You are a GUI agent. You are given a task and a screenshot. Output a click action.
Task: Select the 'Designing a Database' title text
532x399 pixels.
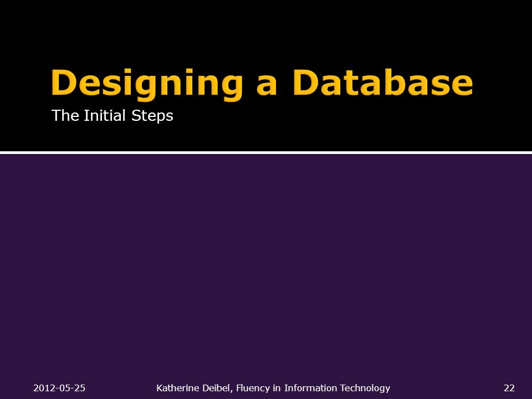[262, 84]
